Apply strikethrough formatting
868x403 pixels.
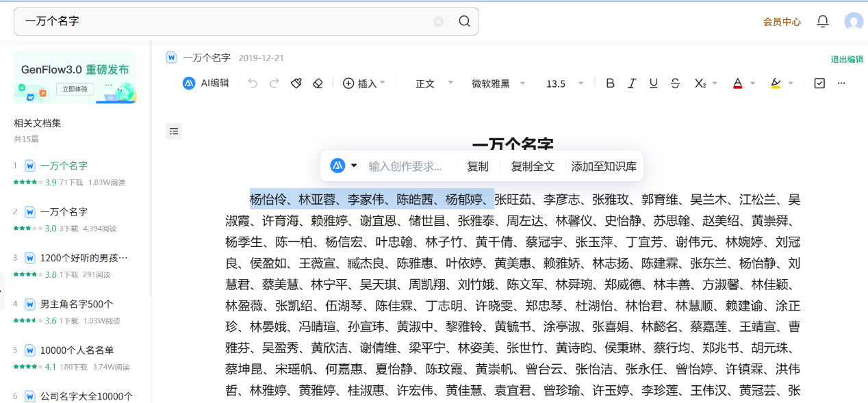(676, 83)
